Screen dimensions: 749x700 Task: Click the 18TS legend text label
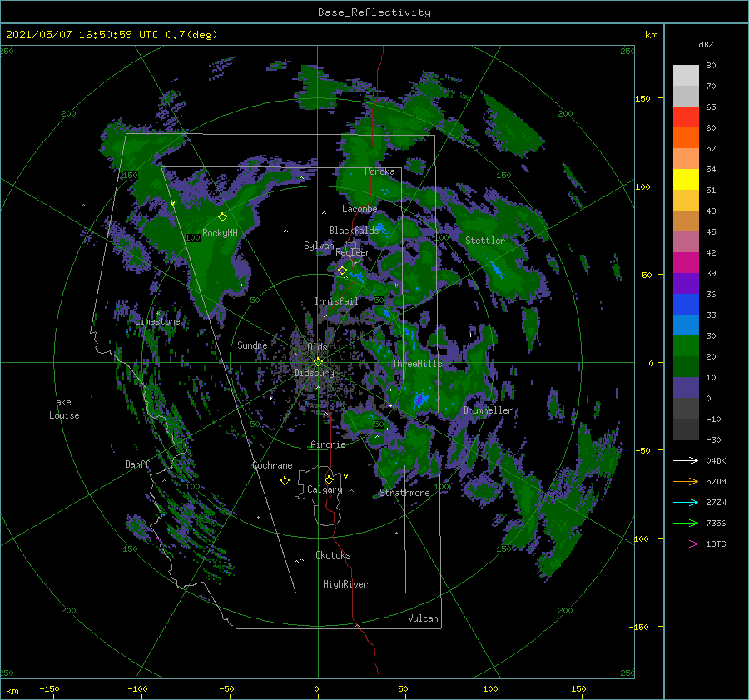click(716, 544)
